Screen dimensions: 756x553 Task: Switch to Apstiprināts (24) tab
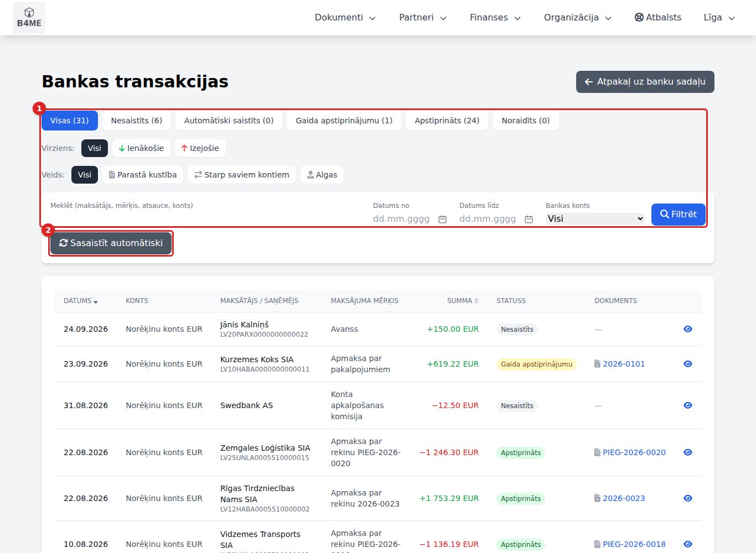447,121
